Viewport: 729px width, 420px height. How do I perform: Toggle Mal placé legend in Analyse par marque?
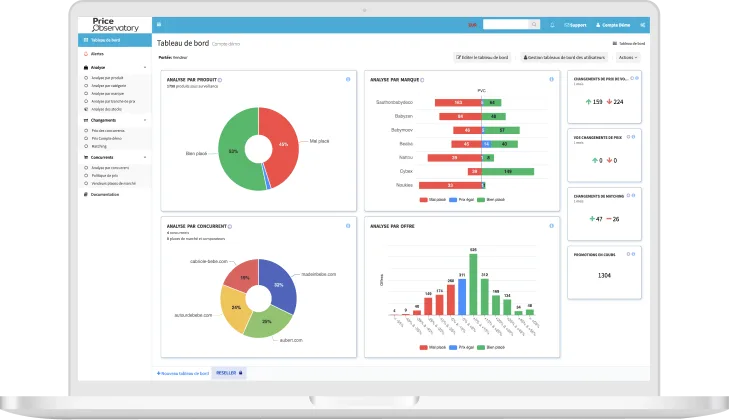click(x=433, y=200)
